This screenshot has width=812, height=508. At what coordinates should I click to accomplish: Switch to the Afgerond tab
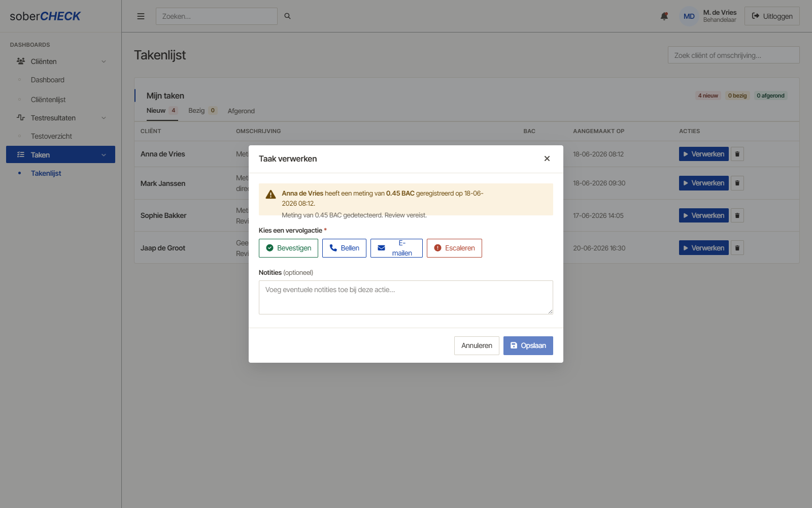click(x=241, y=111)
